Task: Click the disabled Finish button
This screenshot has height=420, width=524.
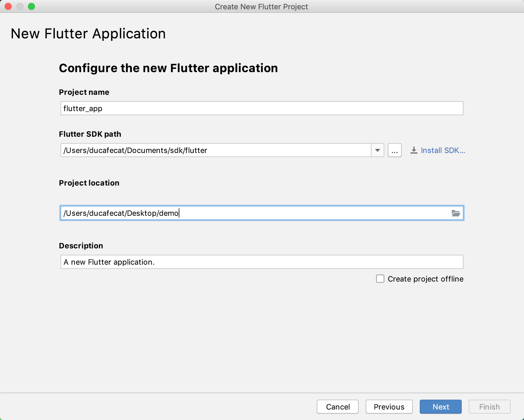Action: pyautogui.click(x=489, y=407)
